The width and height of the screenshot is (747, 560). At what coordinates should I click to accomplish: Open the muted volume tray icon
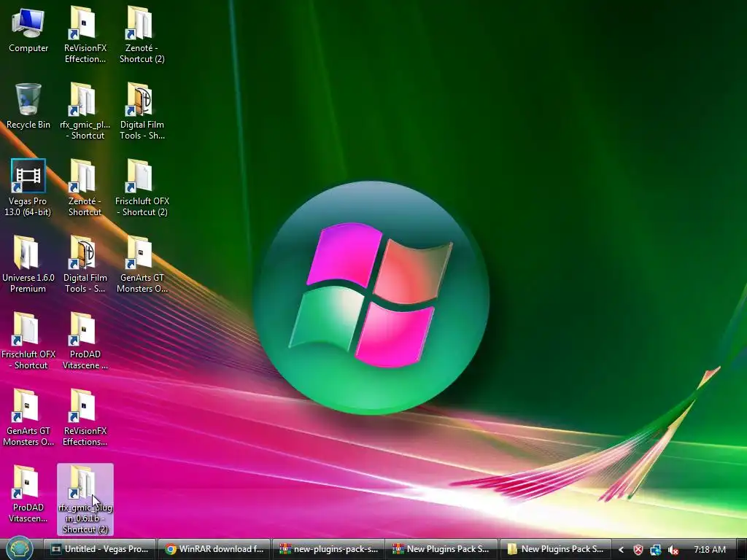coord(673,550)
